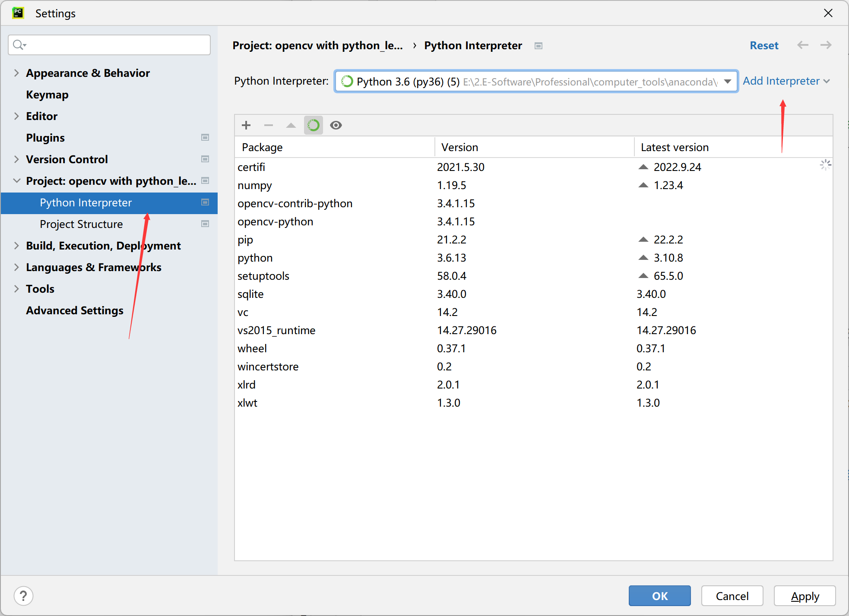This screenshot has width=849, height=616.
Task: Click the install package plus icon
Action: click(246, 125)
